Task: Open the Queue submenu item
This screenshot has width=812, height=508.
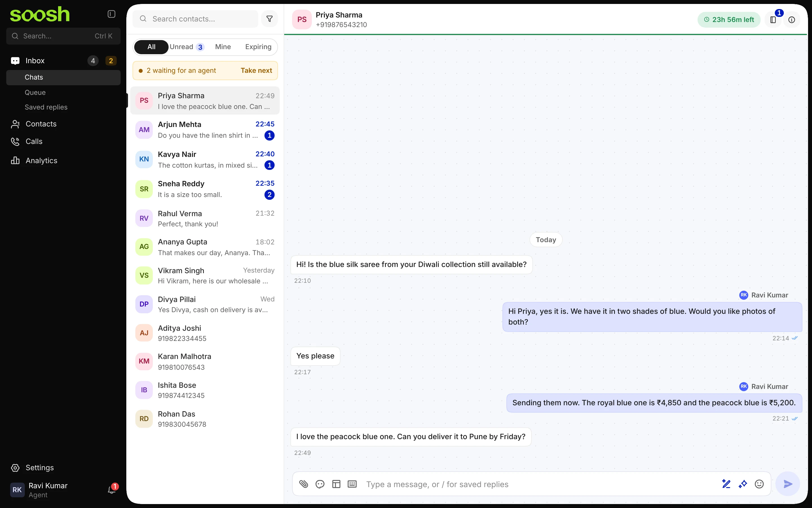Action: [63, 92]
